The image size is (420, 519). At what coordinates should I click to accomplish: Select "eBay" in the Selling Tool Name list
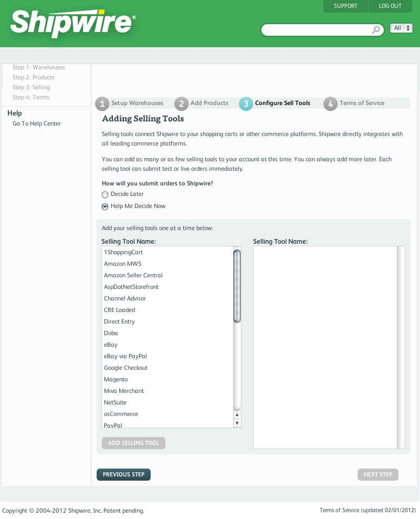coord(111,345)
